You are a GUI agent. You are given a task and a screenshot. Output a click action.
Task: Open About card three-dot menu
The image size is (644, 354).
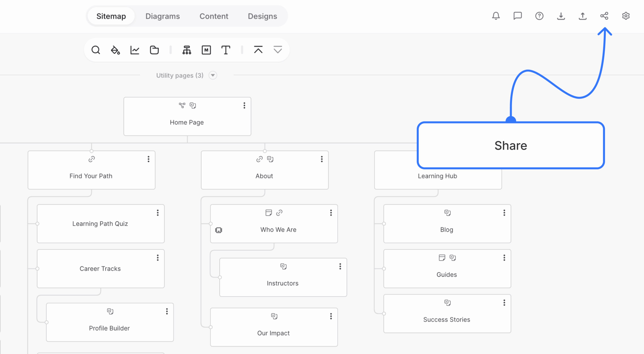[322, 159]
